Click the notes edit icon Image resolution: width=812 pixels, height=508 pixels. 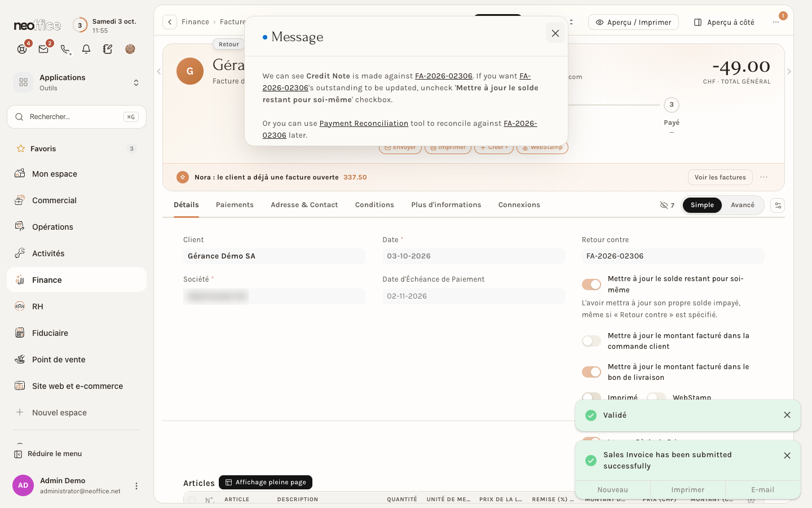tap(108, 49)
